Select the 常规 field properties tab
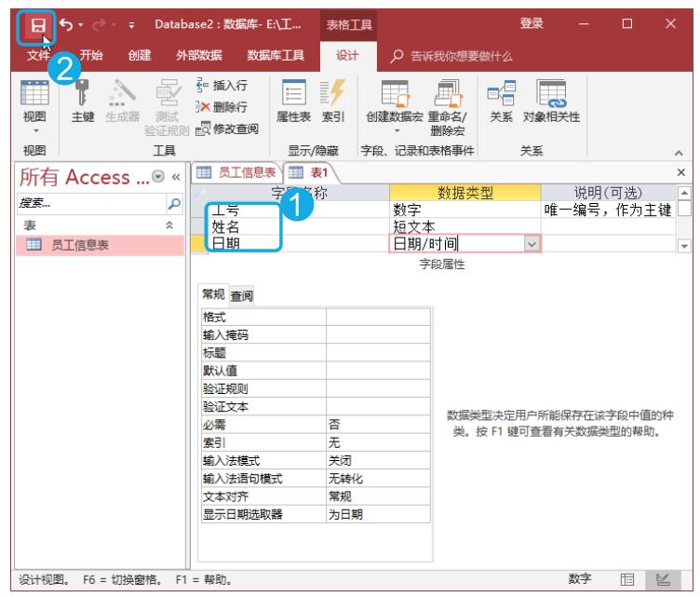The height and width of the screenshot is (597, 700). click(213, 293)
